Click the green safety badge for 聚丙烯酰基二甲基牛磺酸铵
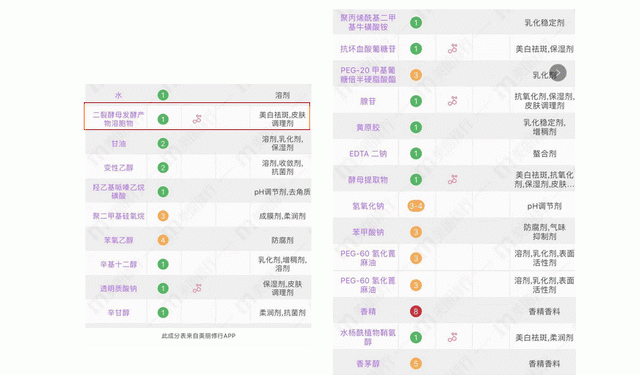 [416, 22]
